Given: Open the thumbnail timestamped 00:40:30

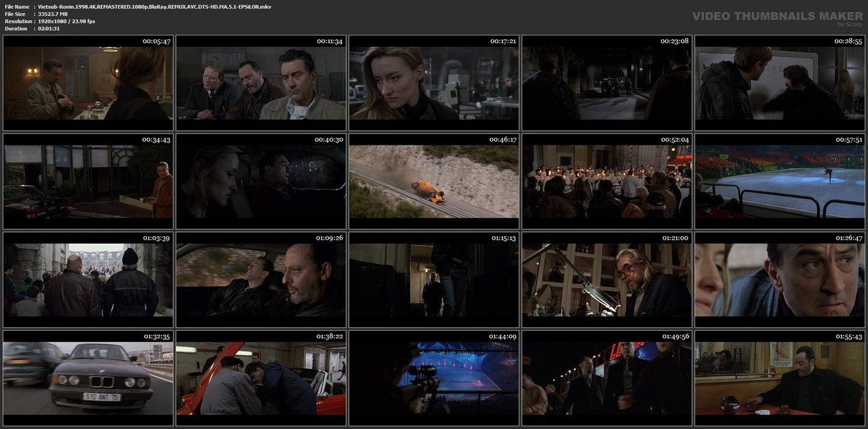Looking at the screenshot, I should 261,181.
